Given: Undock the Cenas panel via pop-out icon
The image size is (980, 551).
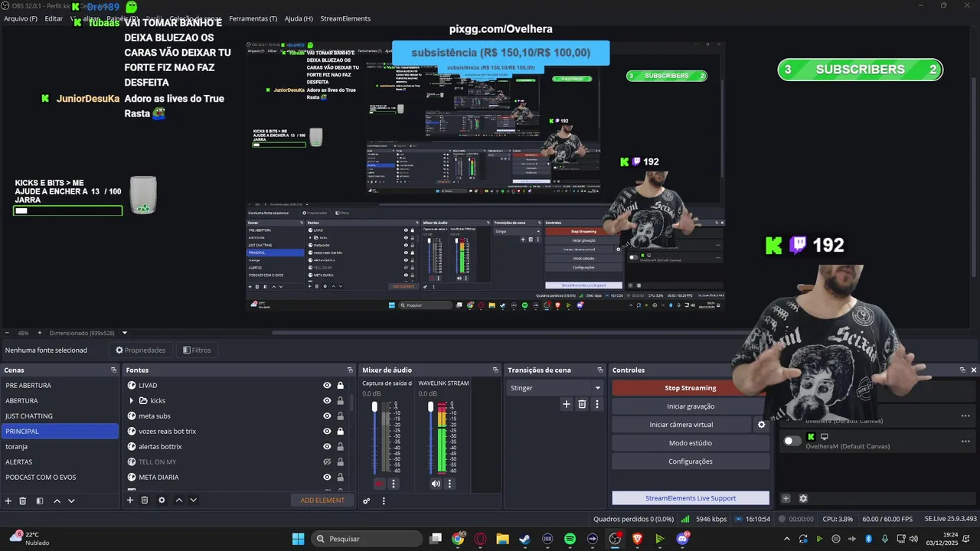Looking at the screenshot, I should click(x=113, y=370).
